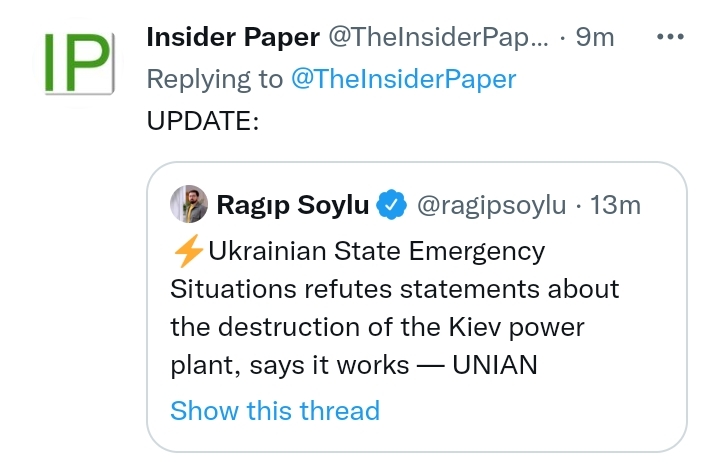Click the "Situations refutes statements about" line
The height and width of the screenshot is (464, 714).
tap(394, 289)
